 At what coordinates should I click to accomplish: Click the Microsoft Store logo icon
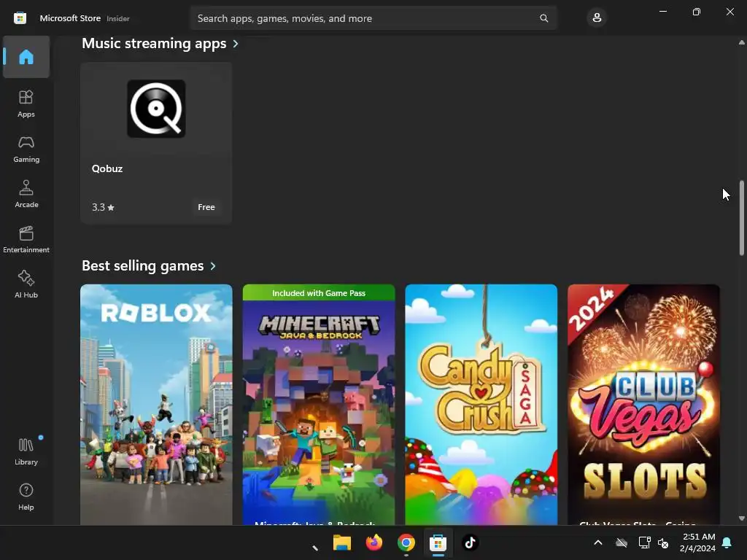click(x=20, y=18)
